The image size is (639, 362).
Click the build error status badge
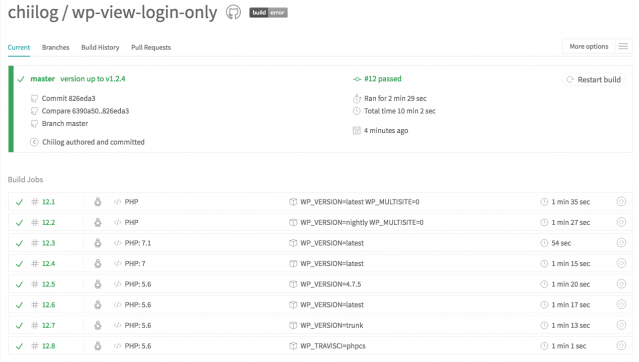tap(269, 13)
